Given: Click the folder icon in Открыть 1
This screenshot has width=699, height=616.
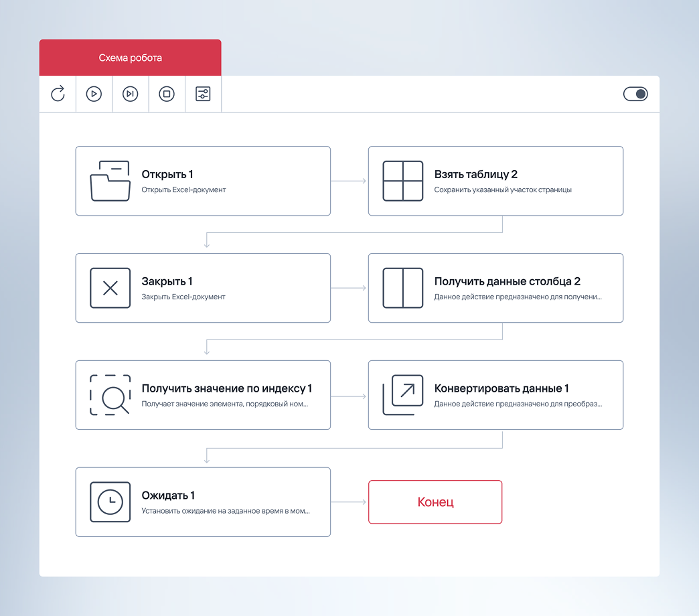Looking at the screenshot, I should [x=110, y=181].
